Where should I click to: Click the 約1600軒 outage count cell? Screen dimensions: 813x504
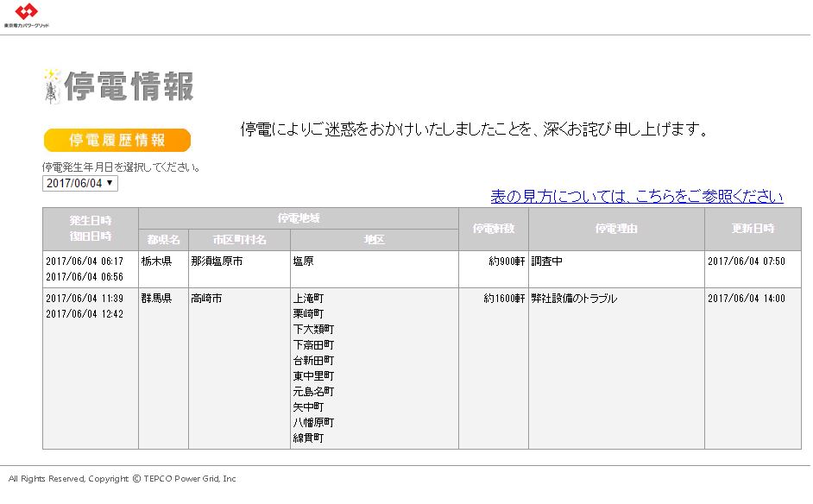click(x=503, y=299)
